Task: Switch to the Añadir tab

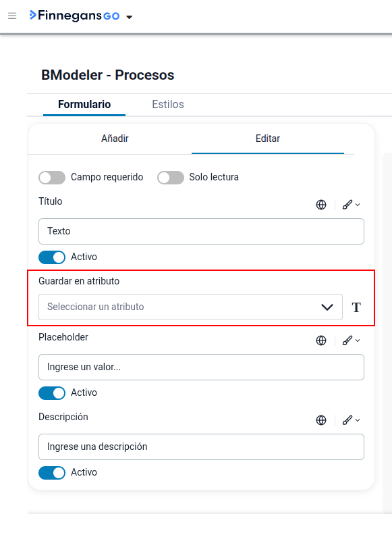Action: point(115,138)
